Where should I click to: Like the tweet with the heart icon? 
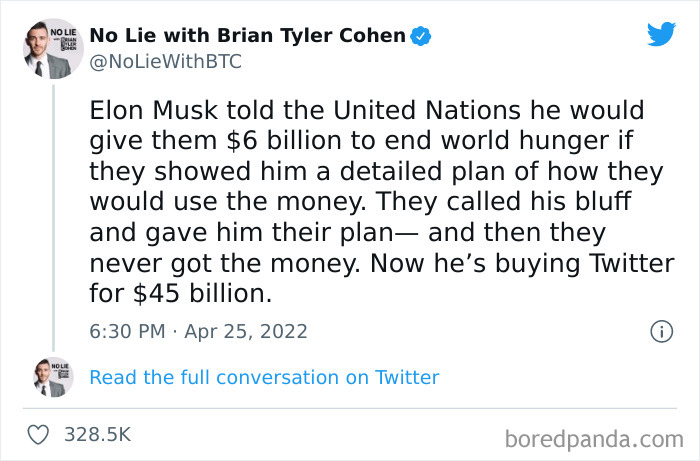coord(39,435)
